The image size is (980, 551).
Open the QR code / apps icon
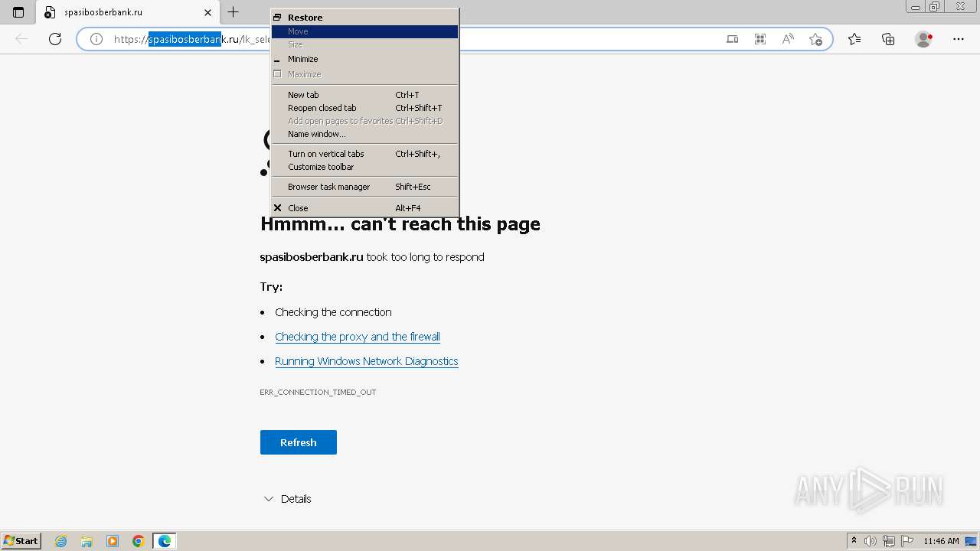(x=760, y=39)
